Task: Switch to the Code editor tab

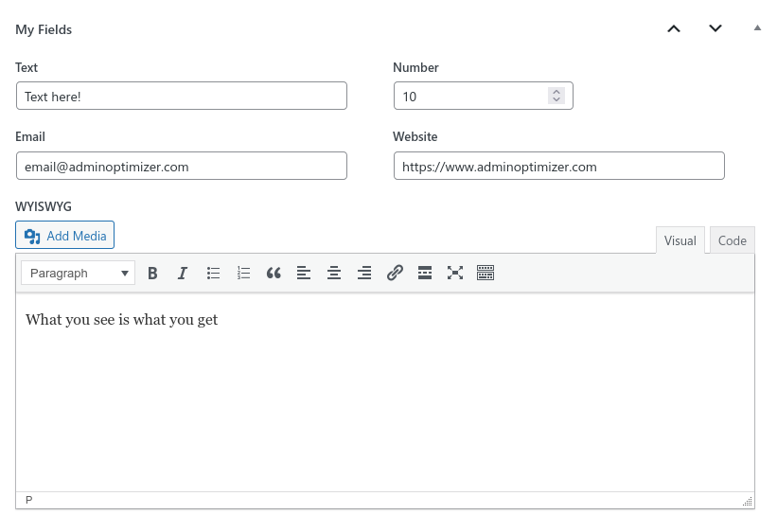Action: pyautogui.click(x=732, y=240)
